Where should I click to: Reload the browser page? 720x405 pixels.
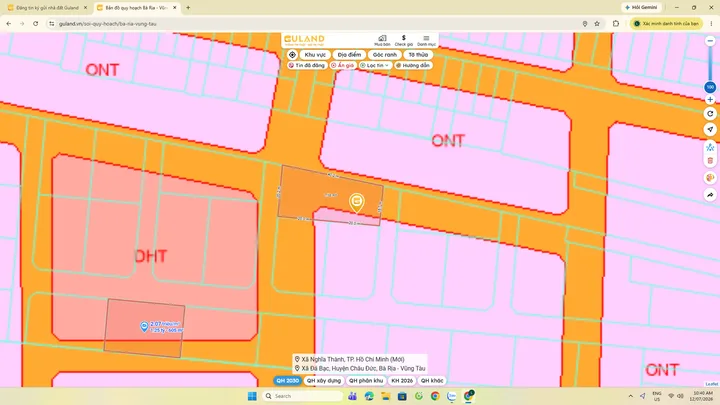pos(35,23)
